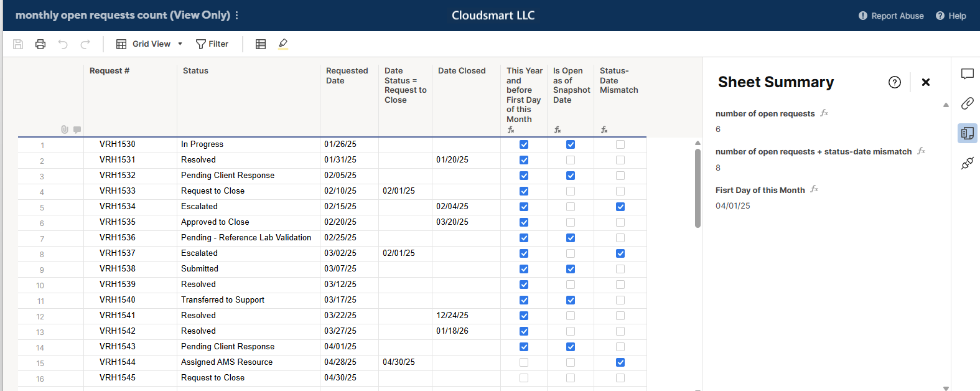
Task: Open the Attachments paperclip sidebar icon
Action: [x=968, y=103]
